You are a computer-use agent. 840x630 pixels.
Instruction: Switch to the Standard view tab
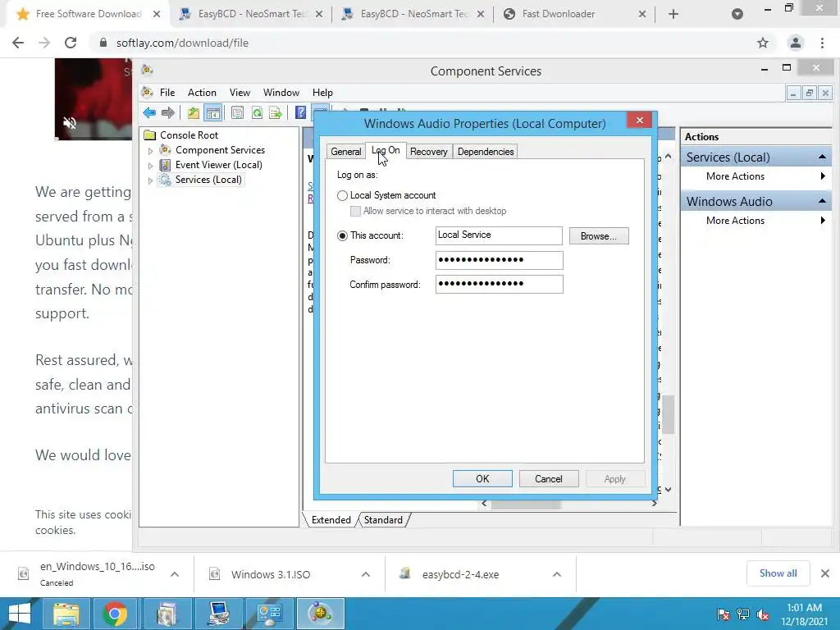pyautogui.click(x=383, y=520)
